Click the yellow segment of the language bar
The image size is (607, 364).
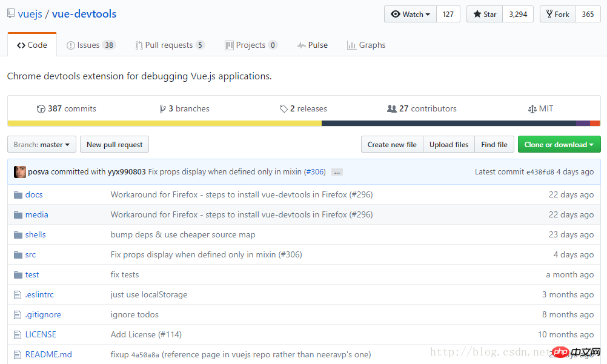coord(165,124)
